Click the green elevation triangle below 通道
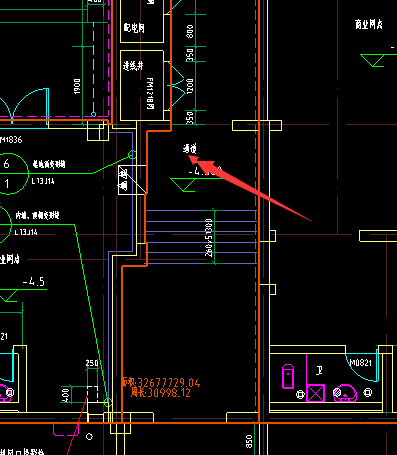 [x=183, y=185]
